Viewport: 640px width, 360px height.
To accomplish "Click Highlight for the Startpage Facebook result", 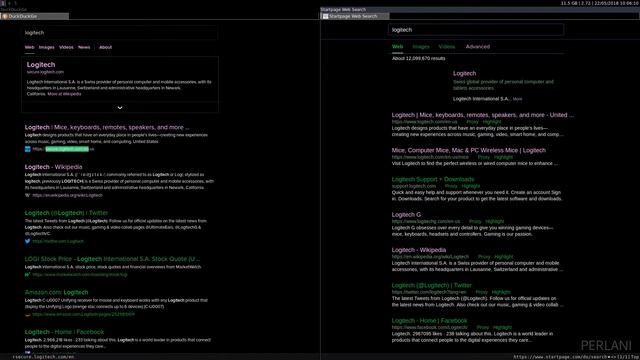I will click(x=502, y=327).
